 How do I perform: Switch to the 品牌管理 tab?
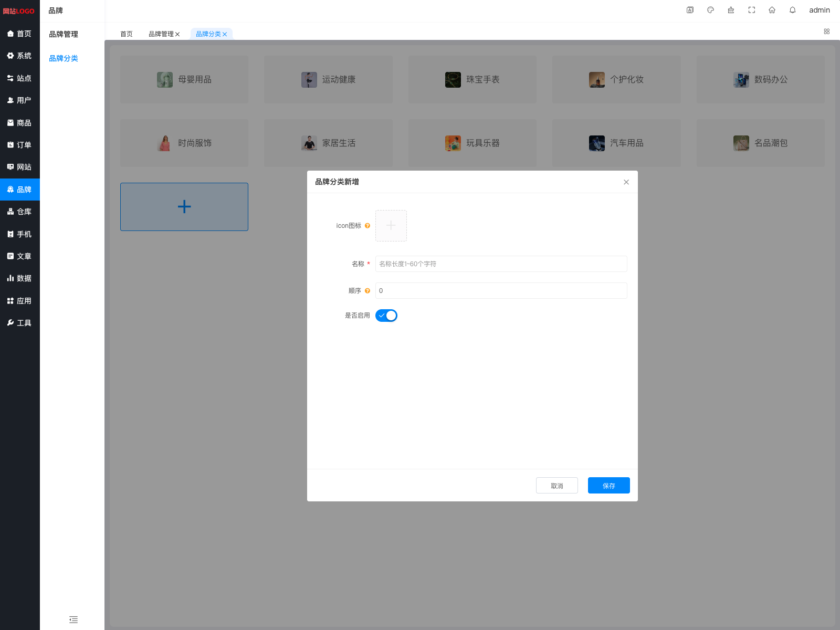[161, 34]
